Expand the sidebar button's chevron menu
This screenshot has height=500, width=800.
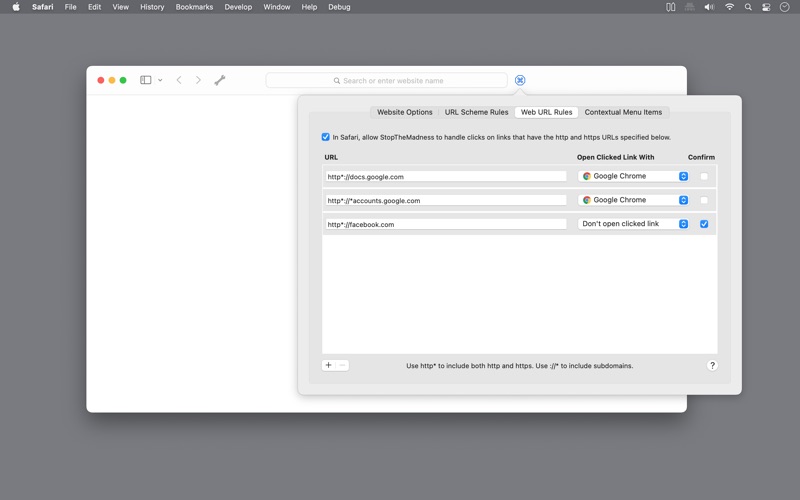click(160, 80)
